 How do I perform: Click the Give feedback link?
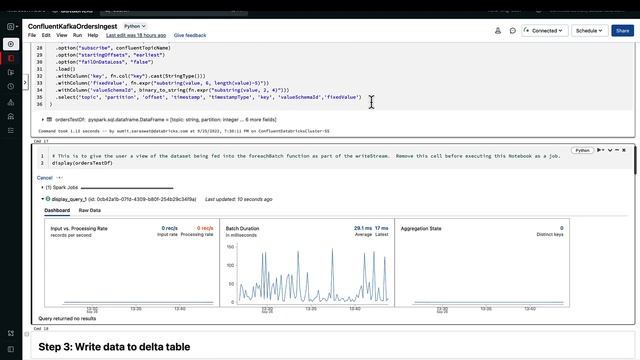coord(190,35)
